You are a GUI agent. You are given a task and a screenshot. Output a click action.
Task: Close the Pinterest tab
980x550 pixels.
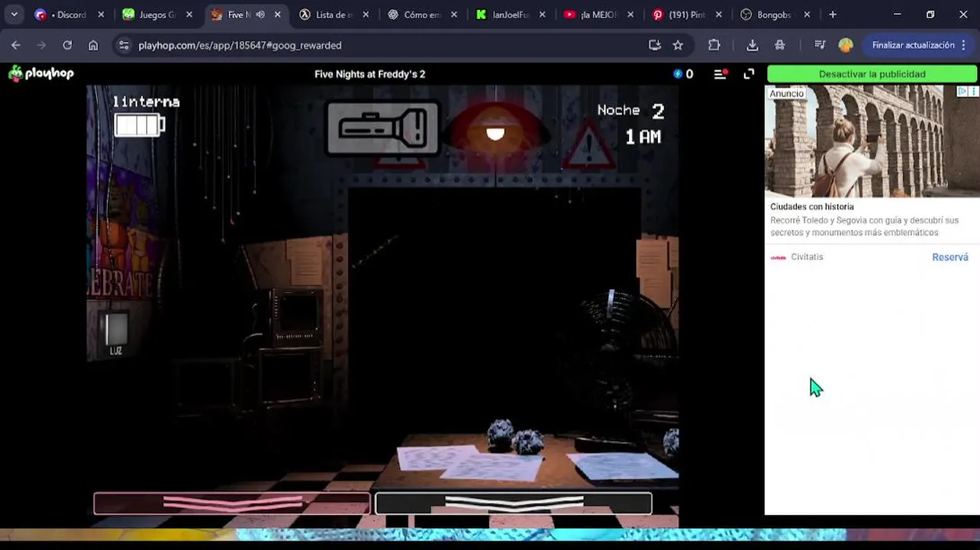click(x=719, y=15)
